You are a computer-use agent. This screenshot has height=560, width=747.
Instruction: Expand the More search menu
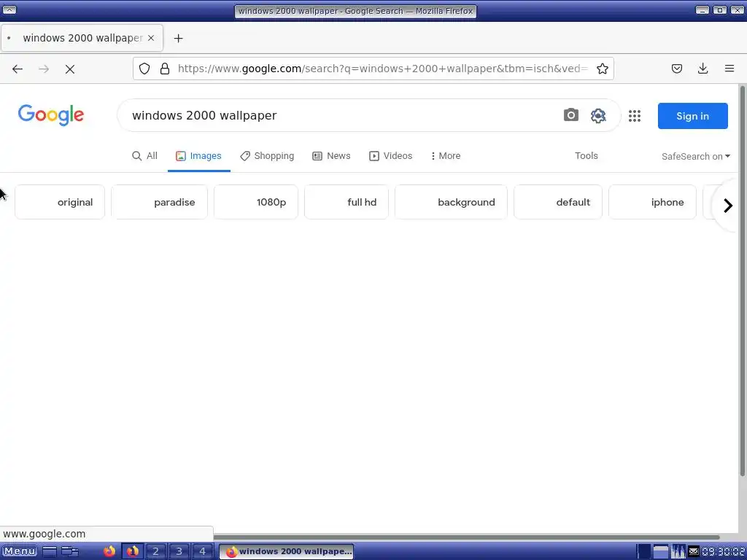(x=445, y=156)
